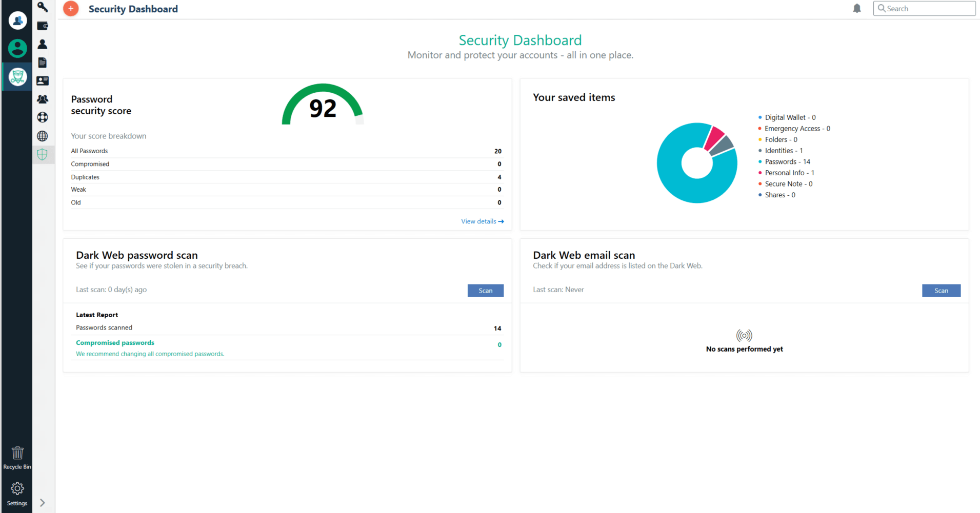Select the Personal Info person icon

tap(43, 44)
